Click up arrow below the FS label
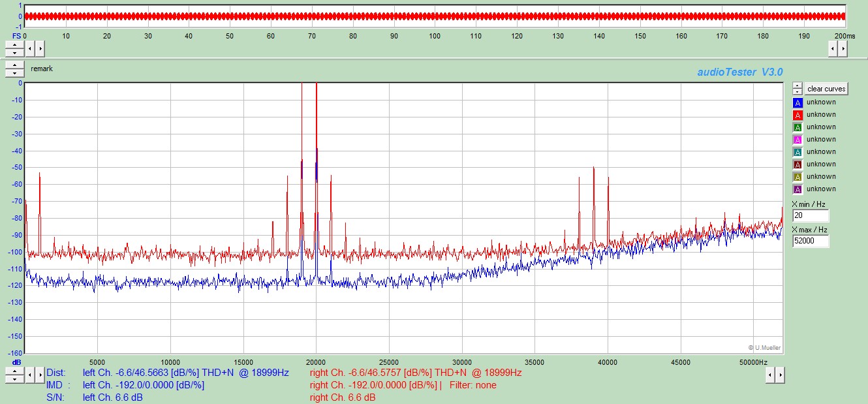868x404 pixels. 14,44
